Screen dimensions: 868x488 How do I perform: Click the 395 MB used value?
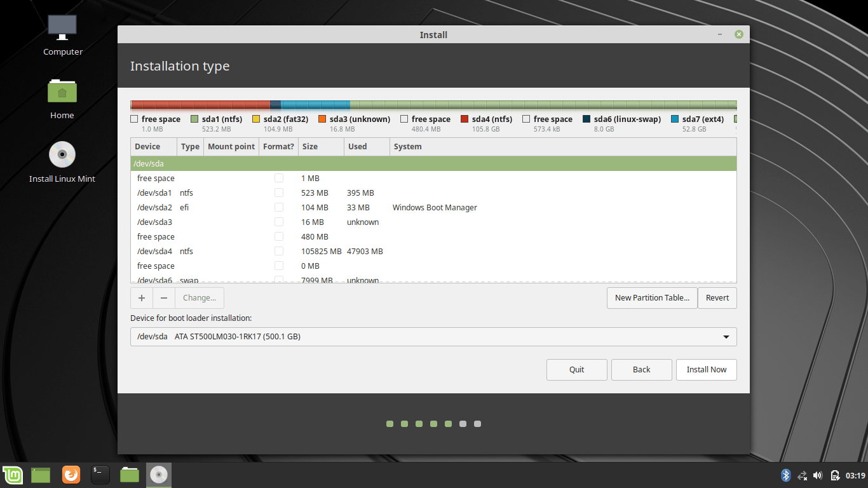point(360,193)
